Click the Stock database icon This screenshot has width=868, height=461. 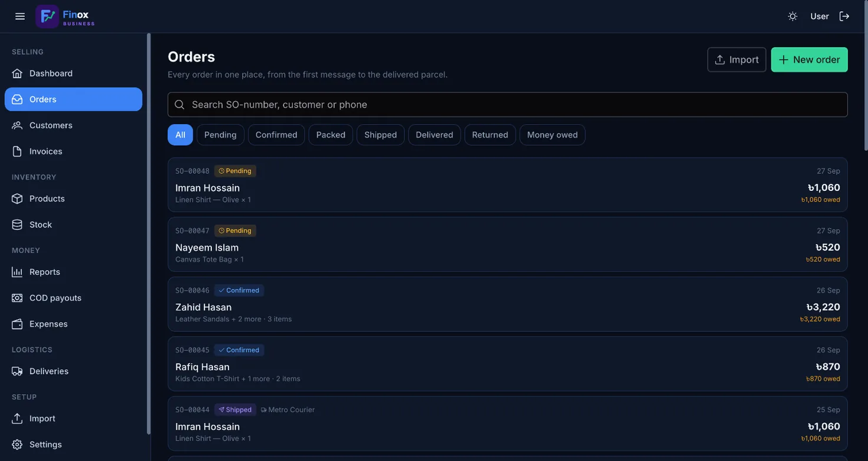pos(17,225)
